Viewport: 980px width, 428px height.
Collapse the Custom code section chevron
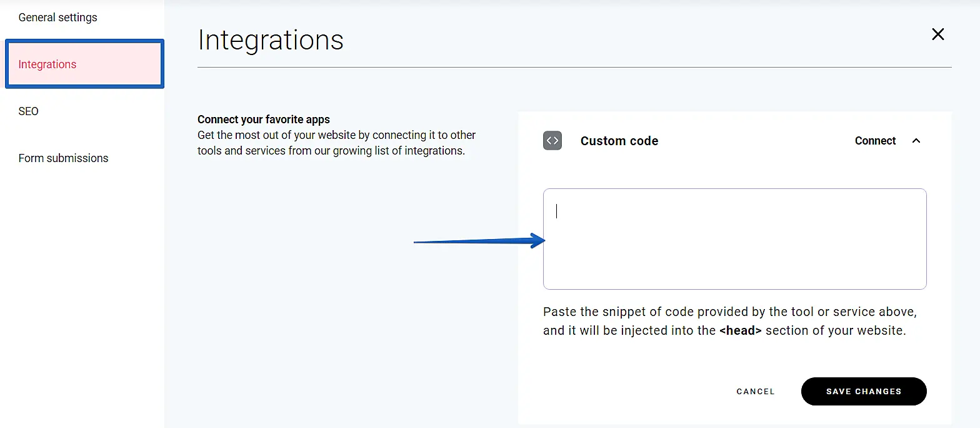pyautogui.click(x=916, y=141)
